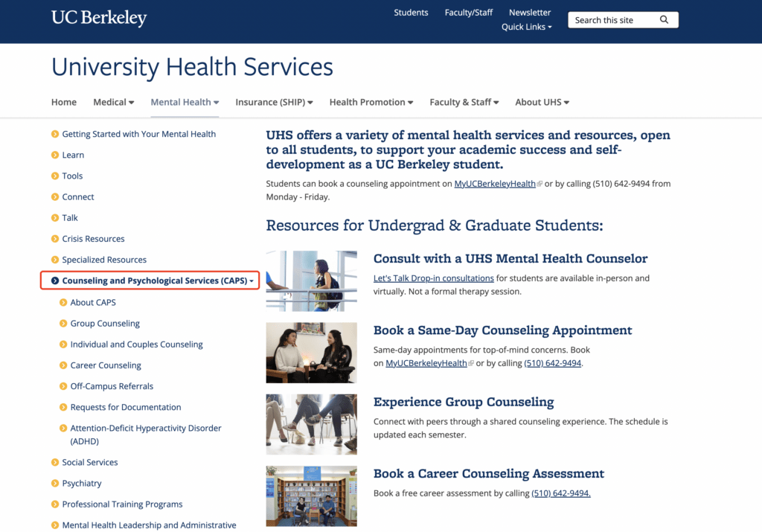Click the group counseling legs thumbnail

(312, 424)
